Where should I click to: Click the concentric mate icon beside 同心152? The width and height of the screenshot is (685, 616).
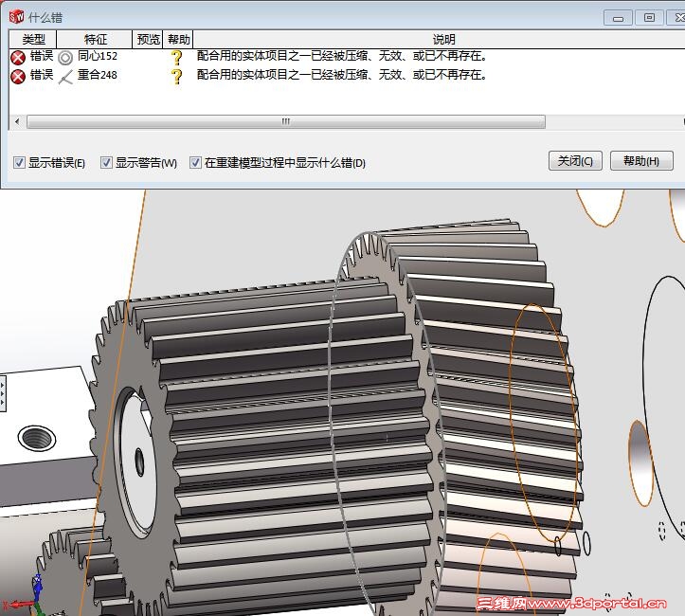click(x=65, y=58)
